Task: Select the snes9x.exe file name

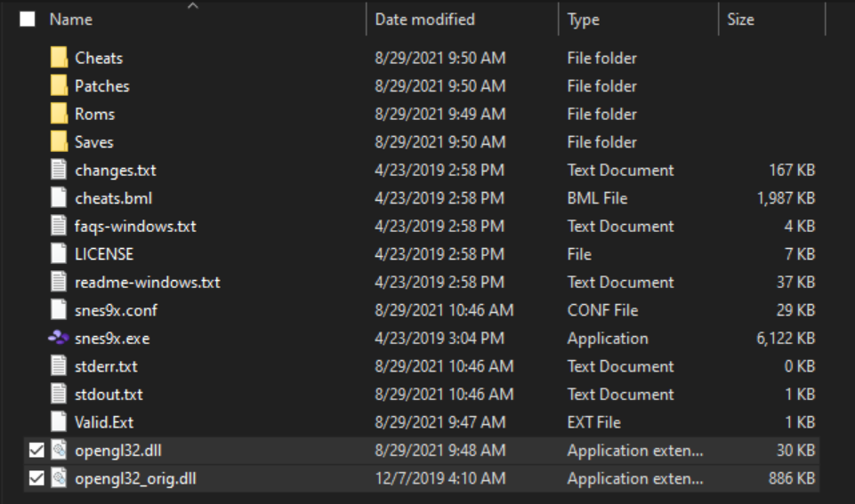Action: [x=112, y=339]
